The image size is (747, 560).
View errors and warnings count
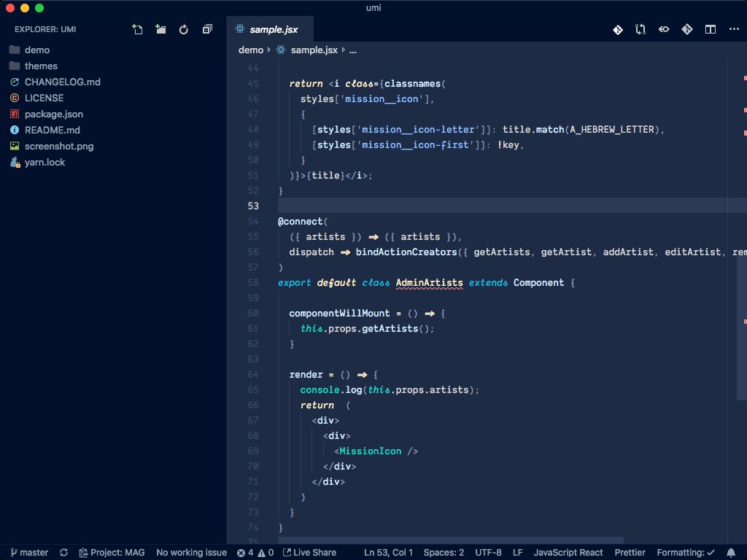[255, 552]
